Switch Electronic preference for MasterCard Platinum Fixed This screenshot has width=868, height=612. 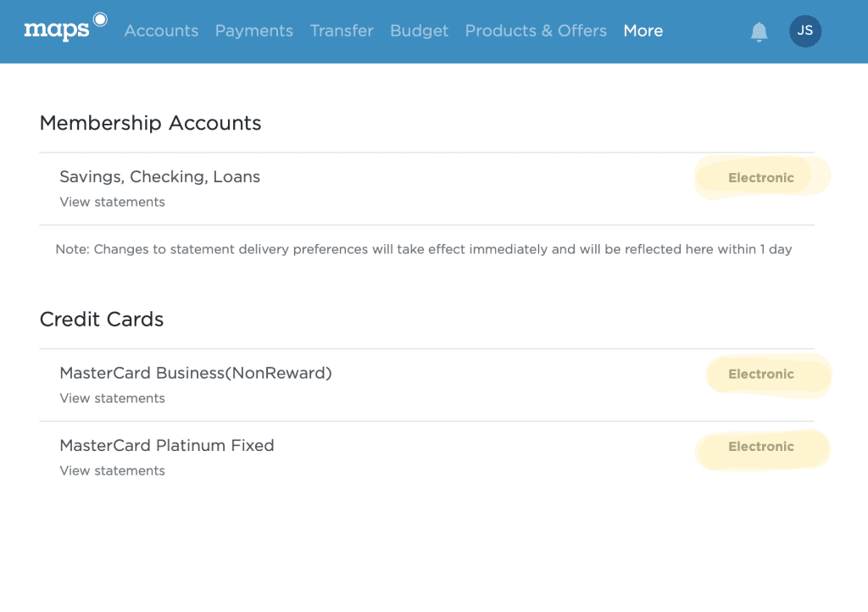pyautogui.click(x=760, y=447)
